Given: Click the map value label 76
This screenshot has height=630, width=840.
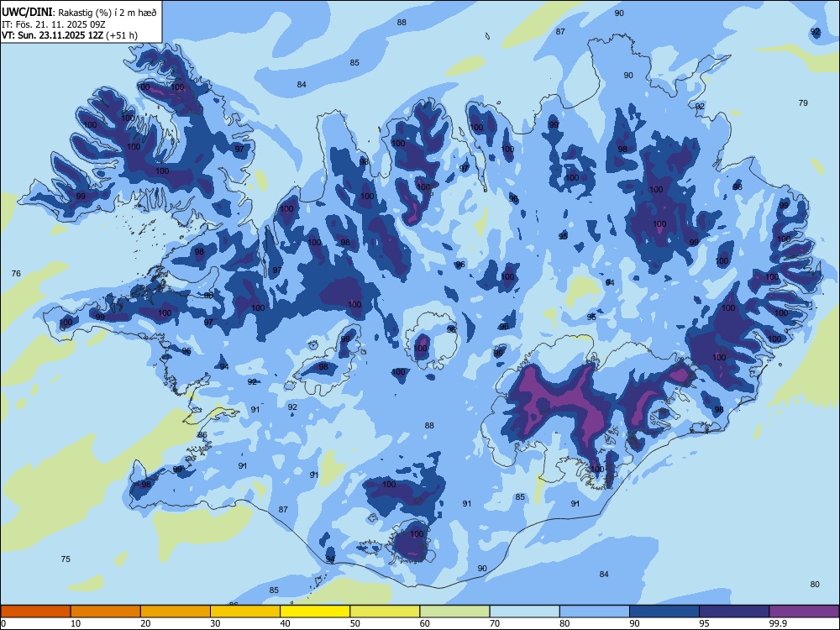Looking at the screenshot, I should tap(16, 273).
